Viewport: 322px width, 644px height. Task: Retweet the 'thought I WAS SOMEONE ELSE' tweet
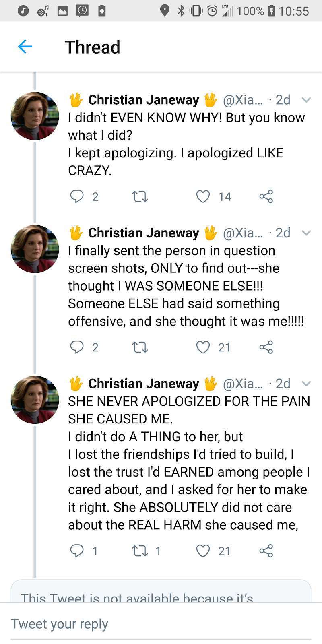click(x=140, y=347)
